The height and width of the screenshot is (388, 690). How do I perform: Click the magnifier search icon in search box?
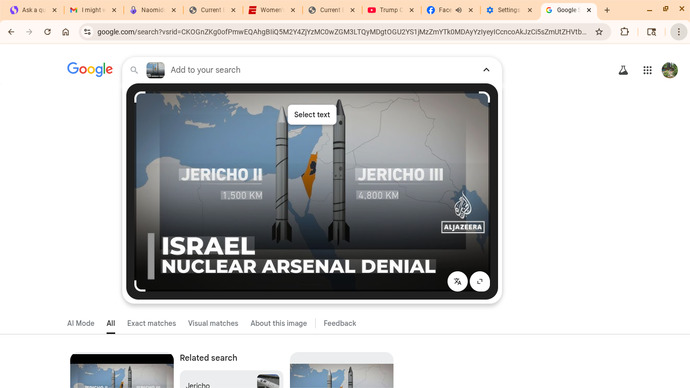[x=134, y=70]
